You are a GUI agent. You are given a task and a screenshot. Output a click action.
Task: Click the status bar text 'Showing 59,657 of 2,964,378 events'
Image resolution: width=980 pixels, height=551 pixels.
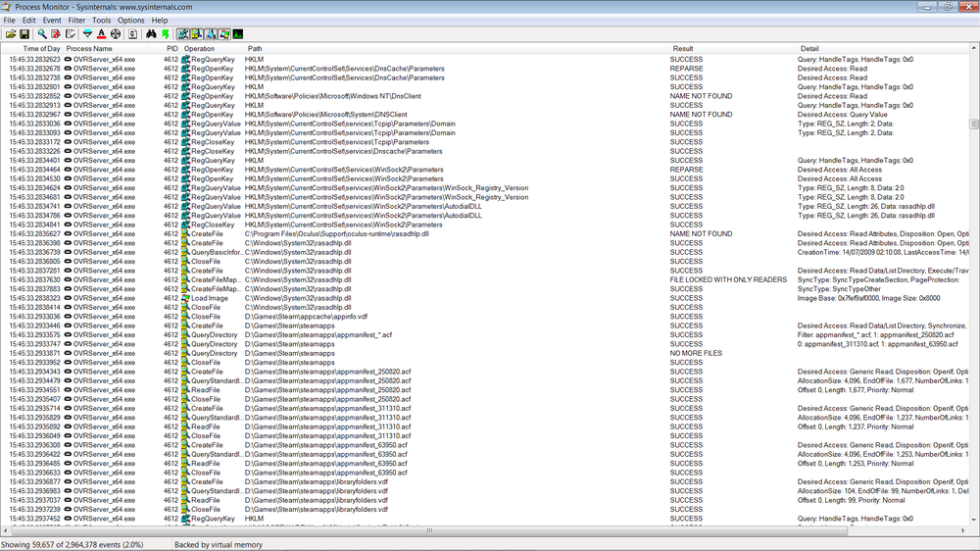72,545
